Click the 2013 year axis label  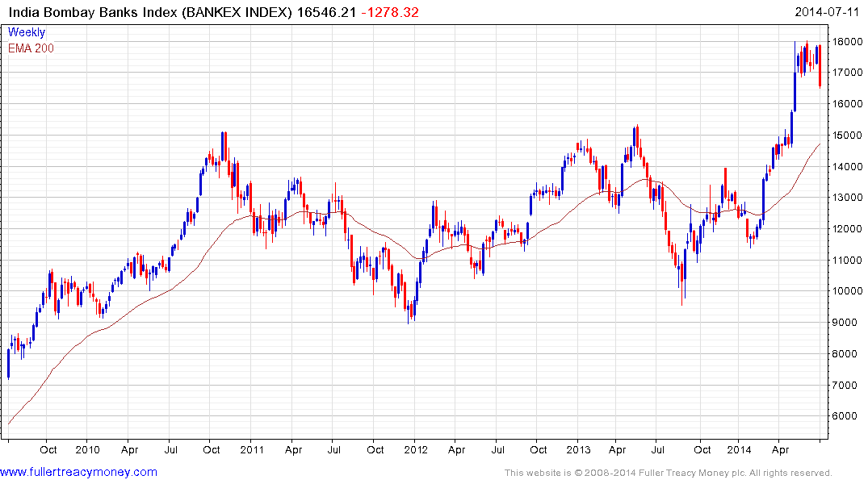(578, 449)
